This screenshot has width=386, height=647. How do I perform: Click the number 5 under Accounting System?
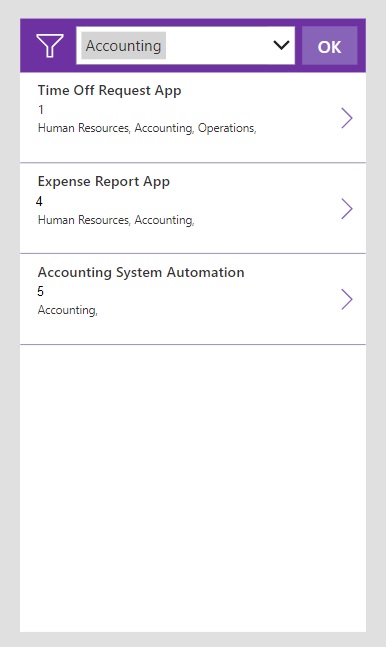pos(40,291)
